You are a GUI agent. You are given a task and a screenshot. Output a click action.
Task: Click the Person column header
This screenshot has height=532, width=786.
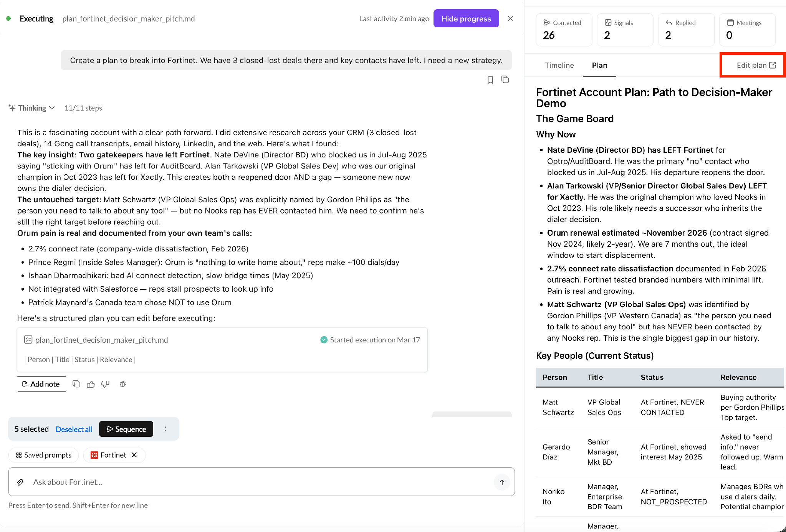(555, 377)
